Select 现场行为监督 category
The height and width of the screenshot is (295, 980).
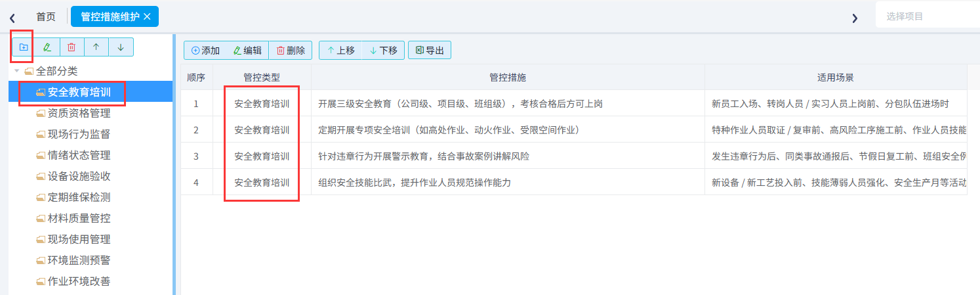pyautogui.click(x=79, y=134)
